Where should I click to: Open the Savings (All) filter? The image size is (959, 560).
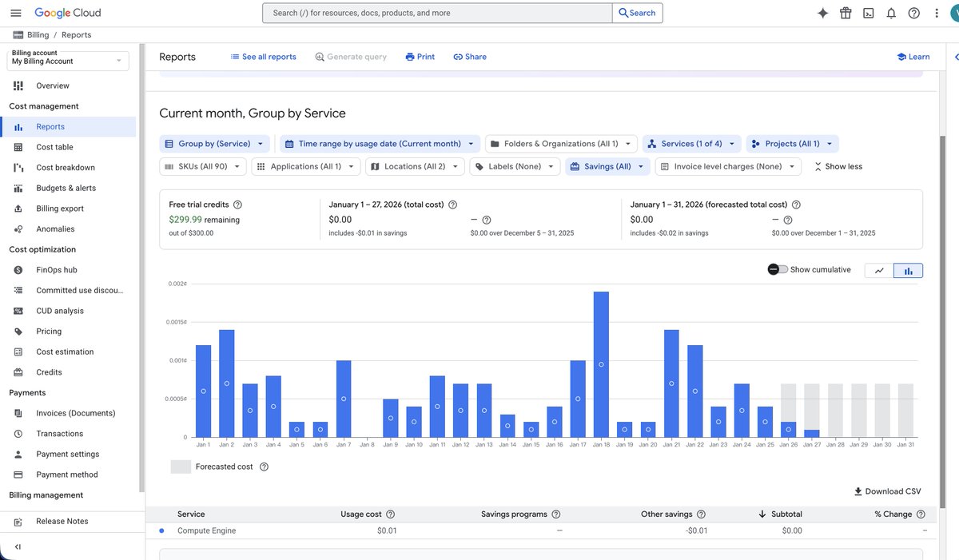click(607, 166)
